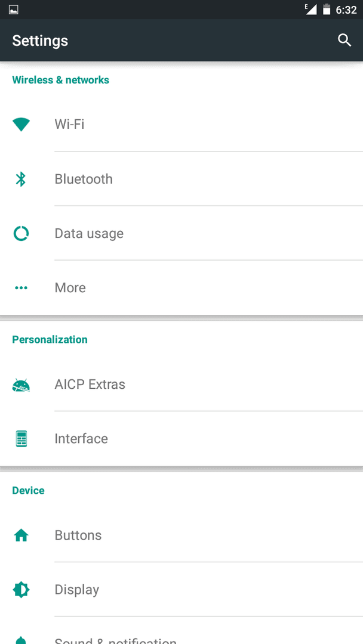Image resolution: width=363 pixels, height=644 pixels.
Task: Open the Interface settings entry
Action: tap(181, 439)
